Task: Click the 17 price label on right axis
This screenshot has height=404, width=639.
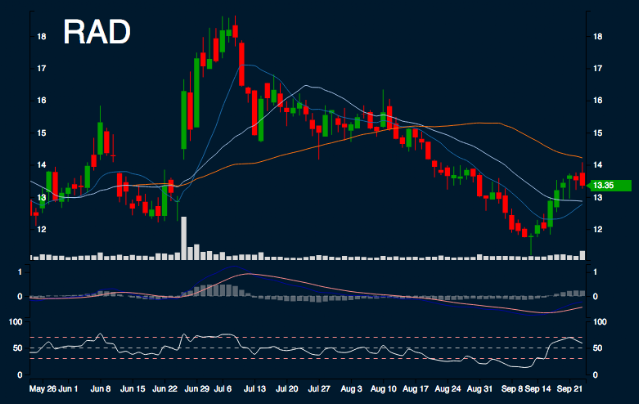Action: pos(597,68)
